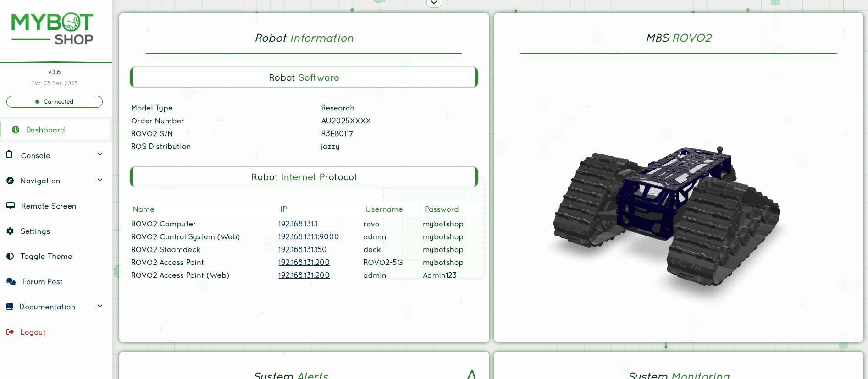Image resolution: width=868 pixels, height=379 pixels.
Task: Click the Connected status indicator
Action: point(55,102)
